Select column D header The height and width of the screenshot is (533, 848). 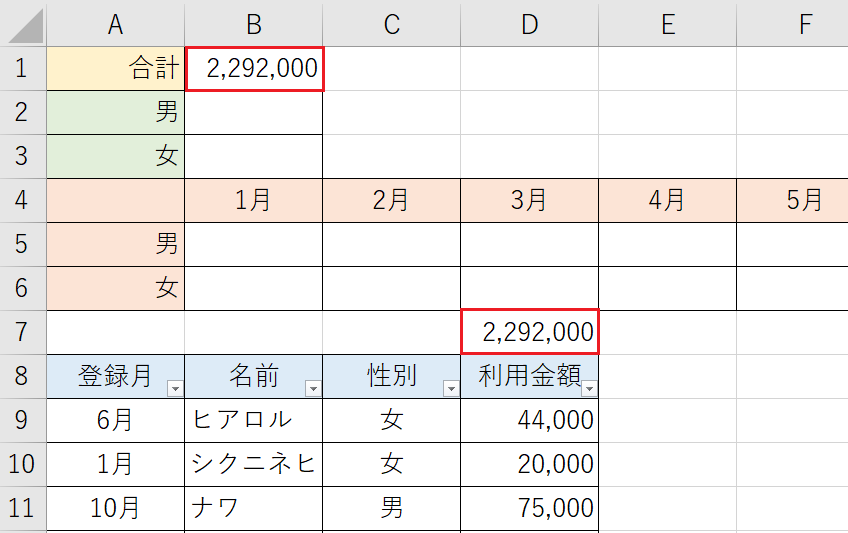529,24
